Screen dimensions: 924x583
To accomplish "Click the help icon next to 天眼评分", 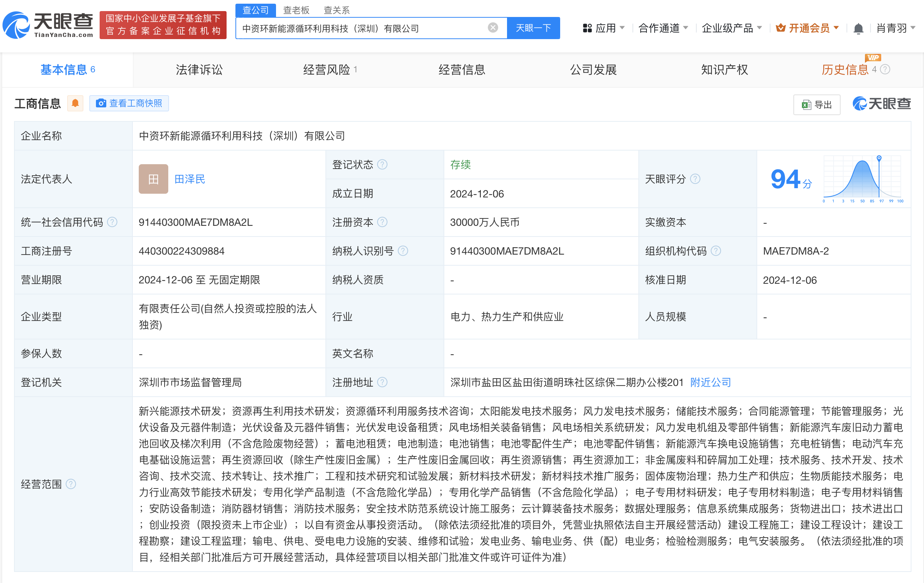I will point(695,179).
